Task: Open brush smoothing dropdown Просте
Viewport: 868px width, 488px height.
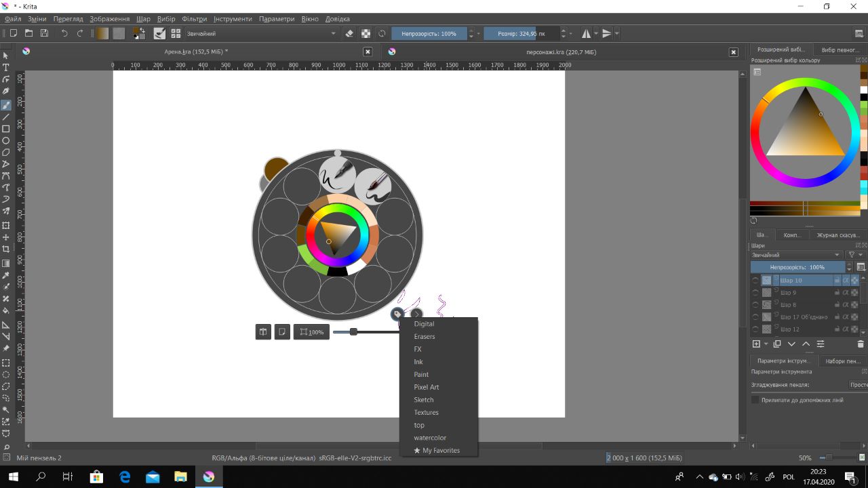Action: (x=858, y=384)
